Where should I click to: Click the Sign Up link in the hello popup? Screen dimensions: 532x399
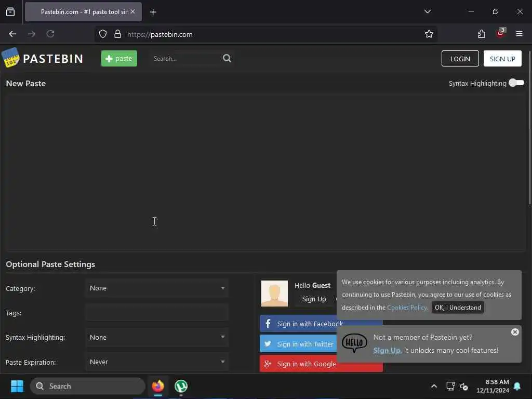tap(387, 350)
